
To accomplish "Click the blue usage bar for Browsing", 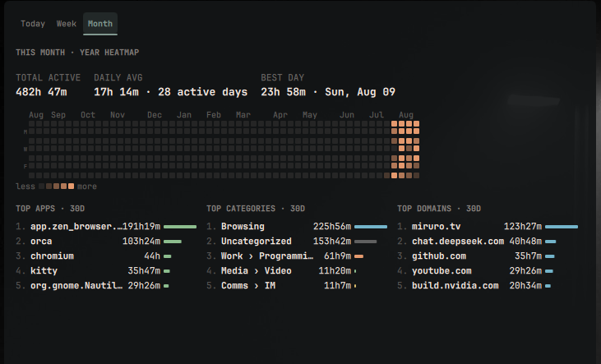I will 371,227.
